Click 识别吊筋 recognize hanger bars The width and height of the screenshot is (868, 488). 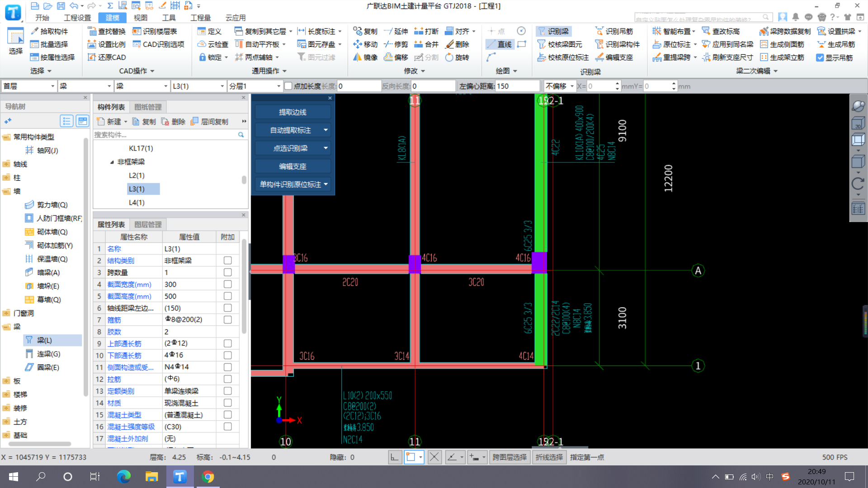pos(614,31)
